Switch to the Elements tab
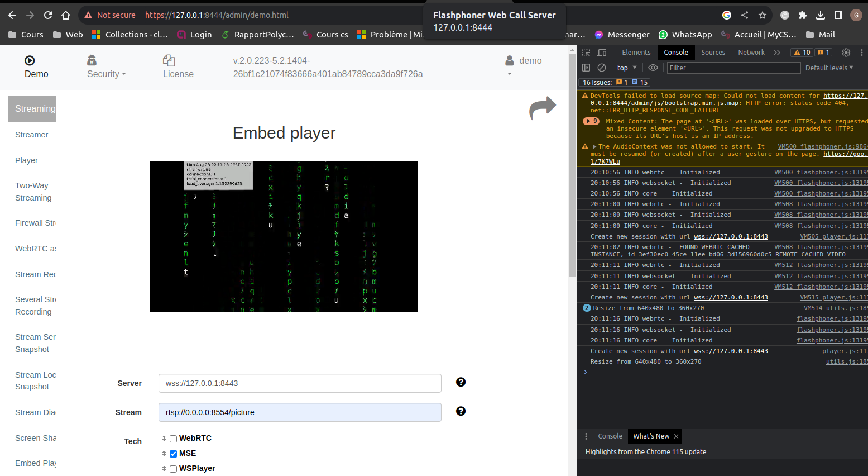The width and height of the screenshot is (868, 476). pyautogui.click(x=636, y=53)
